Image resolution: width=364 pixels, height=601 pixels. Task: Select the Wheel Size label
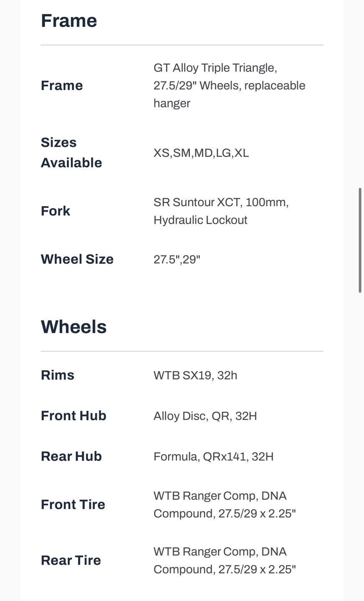pyautogui.click(x=77, y=259)
